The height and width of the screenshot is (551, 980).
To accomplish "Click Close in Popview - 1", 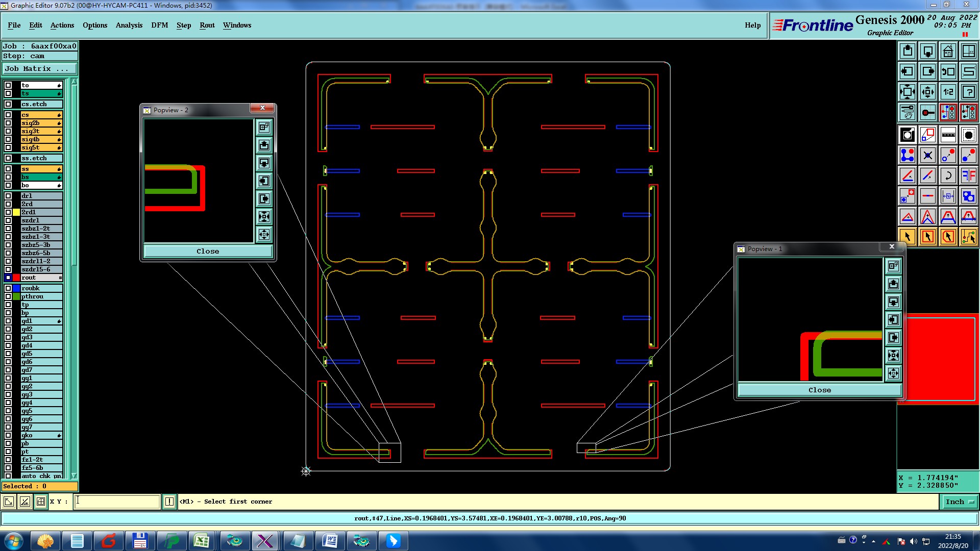I will coord(820,390).
